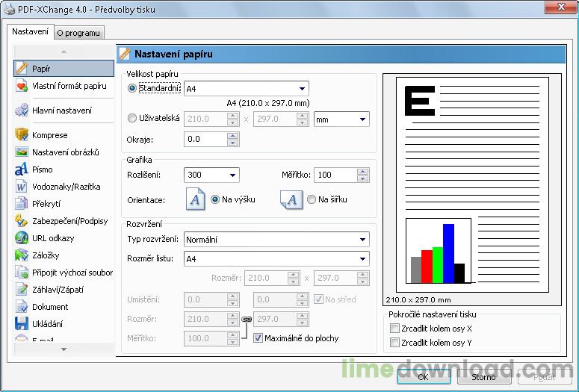Click the page preview thumbnail
Screen dimensions: 579x392
472,184
